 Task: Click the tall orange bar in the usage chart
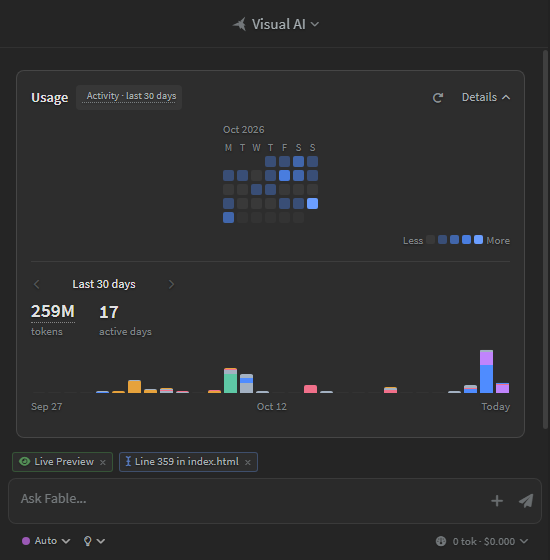click(x=134, y=387)
